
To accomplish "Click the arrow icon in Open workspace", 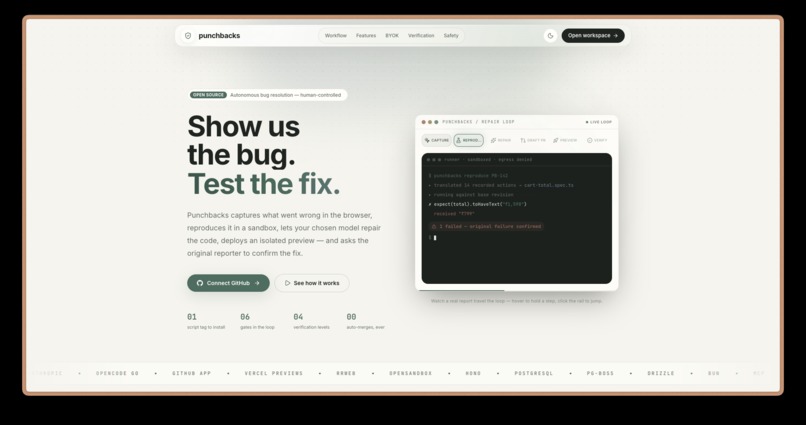I will 616,36.
